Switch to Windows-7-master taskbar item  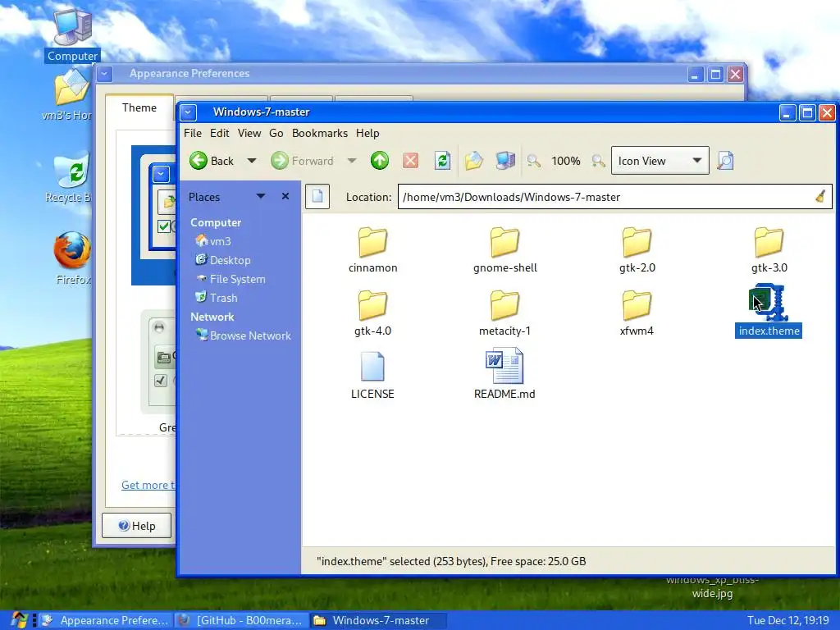tap(378, 620)
